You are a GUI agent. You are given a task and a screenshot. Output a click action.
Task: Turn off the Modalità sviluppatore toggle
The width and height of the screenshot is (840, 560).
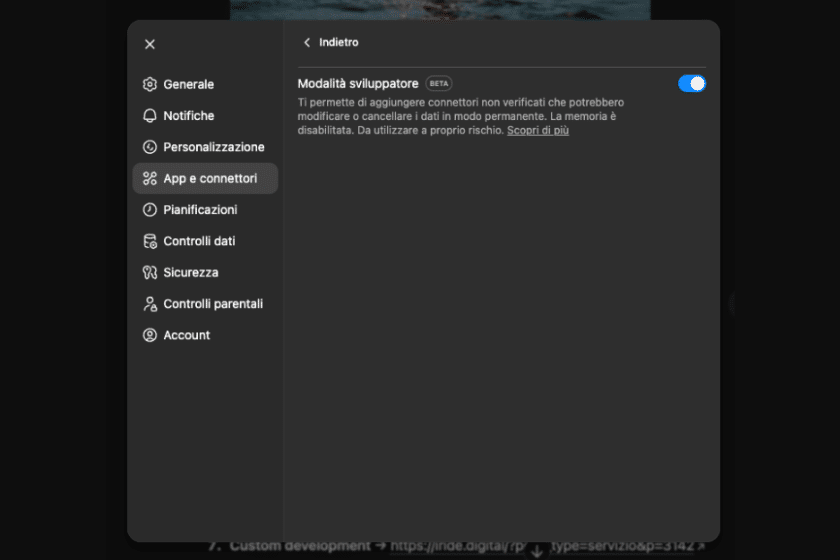[x=692, y=84]
